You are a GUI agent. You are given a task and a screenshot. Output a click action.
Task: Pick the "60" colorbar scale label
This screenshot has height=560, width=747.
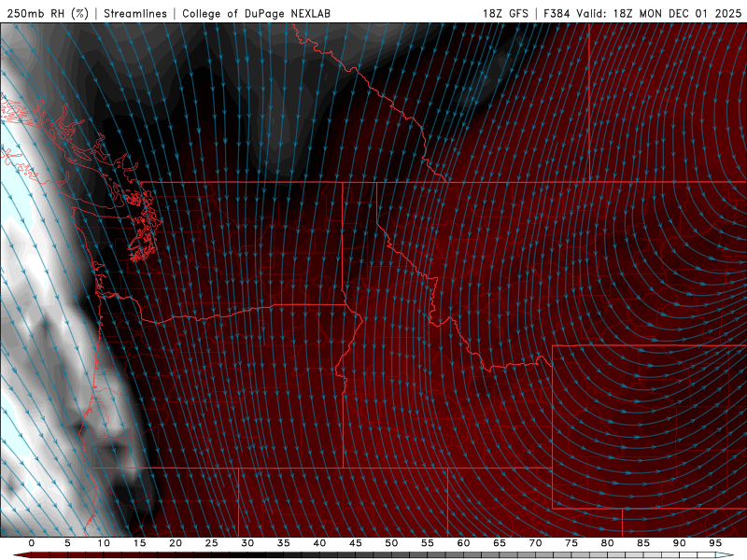(463, 543)
